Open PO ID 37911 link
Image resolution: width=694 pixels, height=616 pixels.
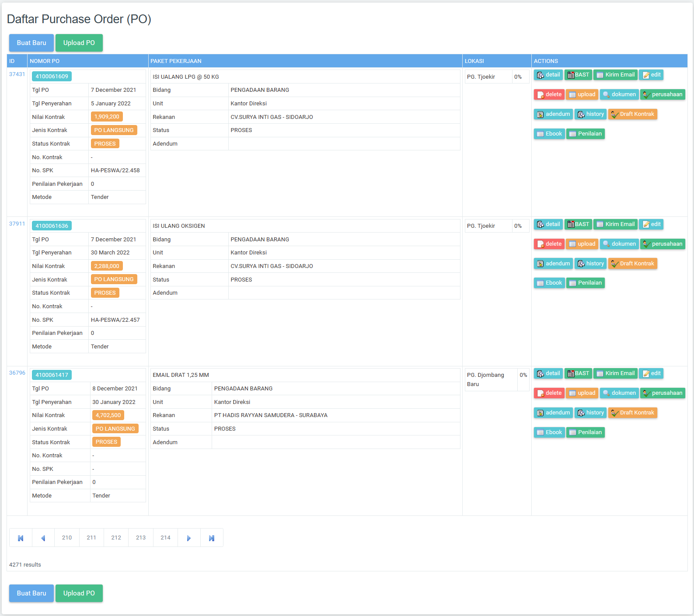coord(17,224)
